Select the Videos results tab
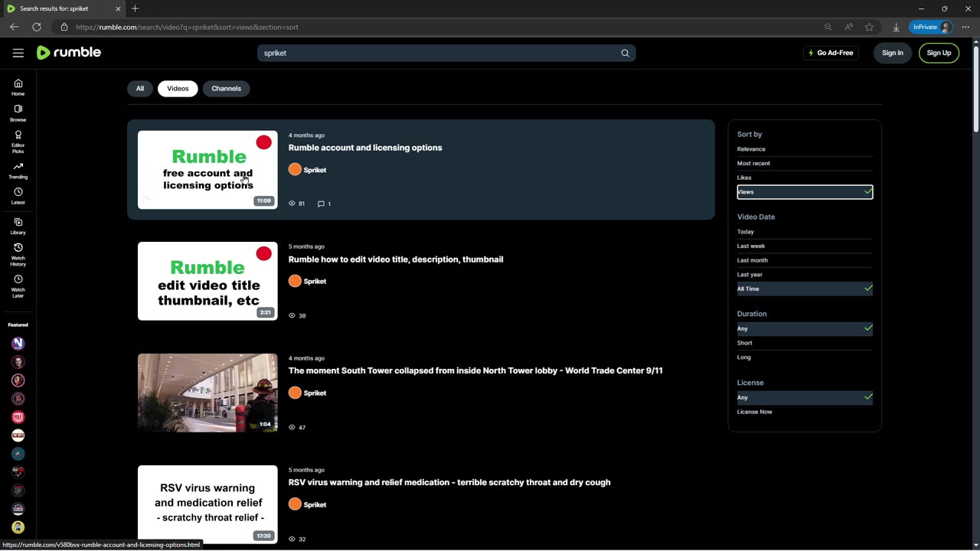Image resolution: width=980 pixels, height=551 pixels. pyautogui.click(x=178, y=89)
